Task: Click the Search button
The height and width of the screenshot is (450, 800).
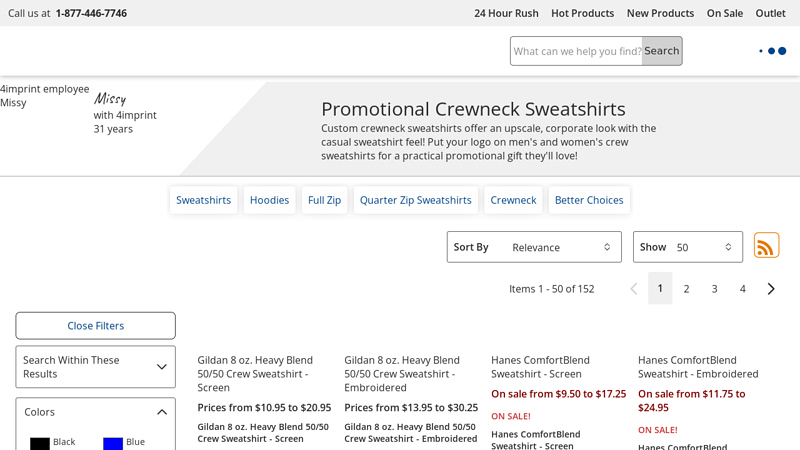Action: 662,51
